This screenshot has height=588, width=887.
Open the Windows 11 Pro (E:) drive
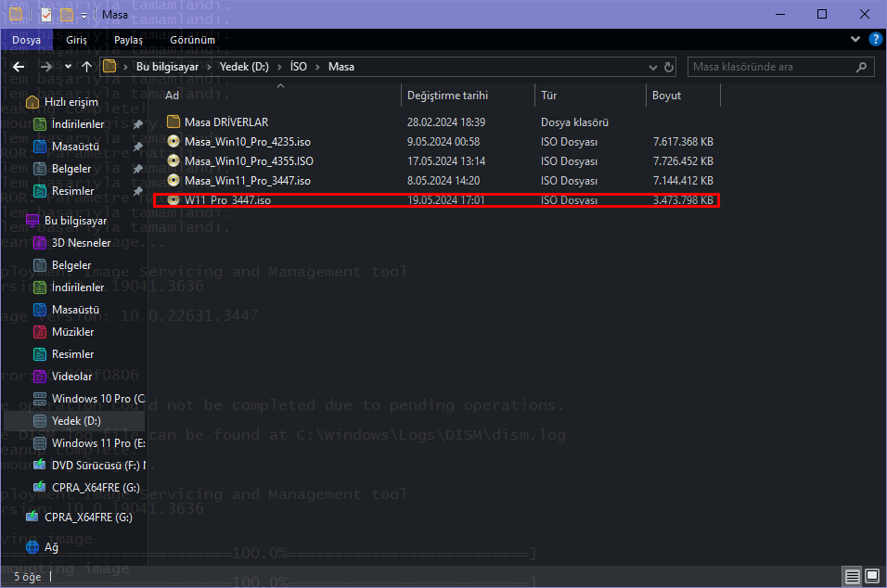(98, 443)
